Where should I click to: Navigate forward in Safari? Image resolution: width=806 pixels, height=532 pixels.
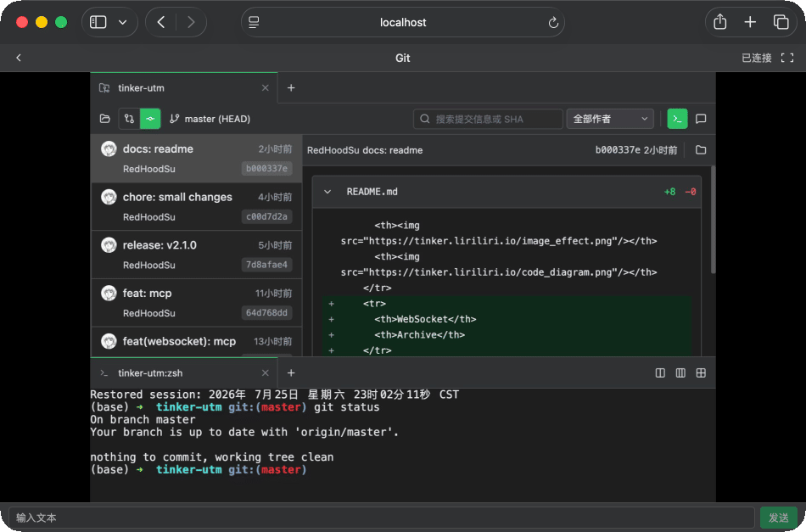[x=191, y=22]
